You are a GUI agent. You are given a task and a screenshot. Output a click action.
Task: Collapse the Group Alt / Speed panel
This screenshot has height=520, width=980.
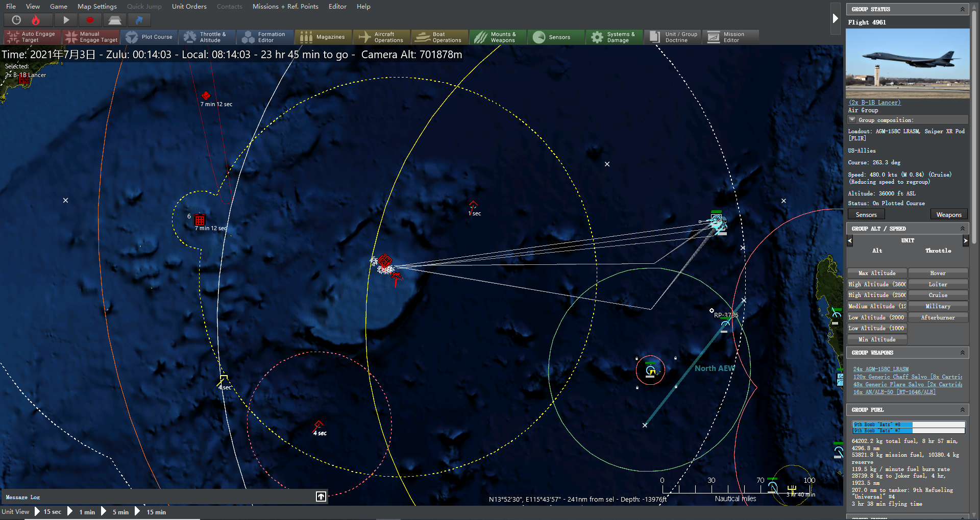tap(963, 229)
